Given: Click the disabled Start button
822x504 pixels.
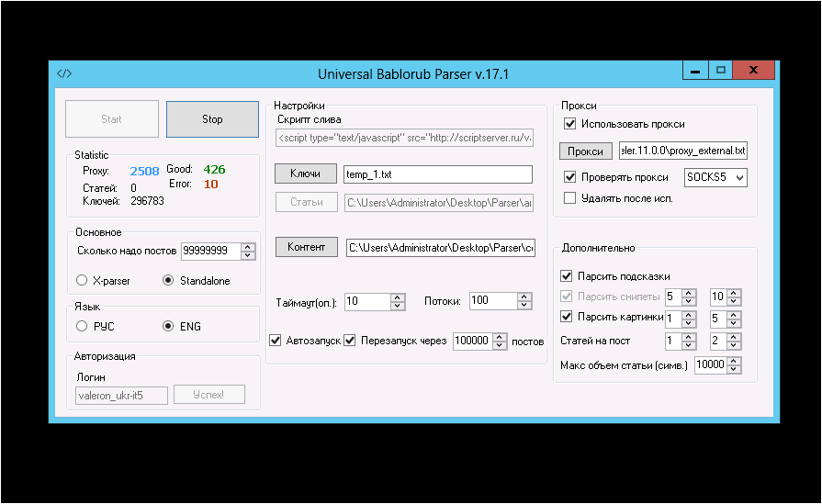Looking at the screenshot, I should (112, 119).
